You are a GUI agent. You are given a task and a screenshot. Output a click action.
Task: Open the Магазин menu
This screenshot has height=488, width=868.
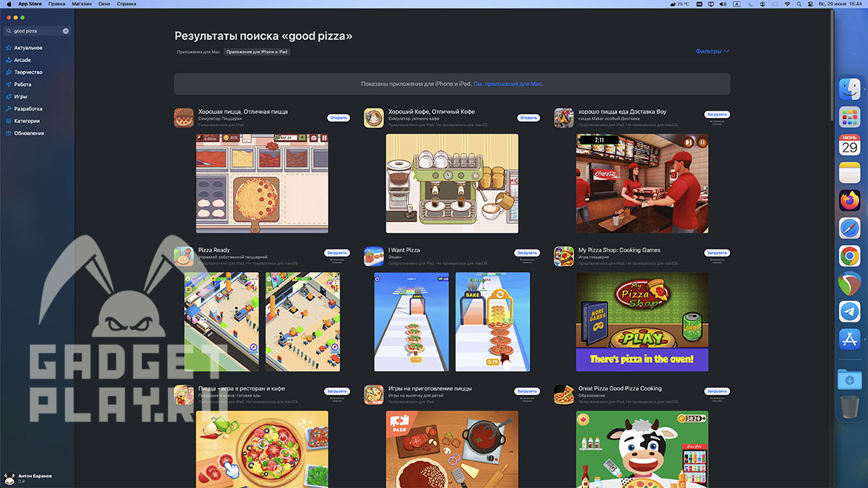coord(82,4)
